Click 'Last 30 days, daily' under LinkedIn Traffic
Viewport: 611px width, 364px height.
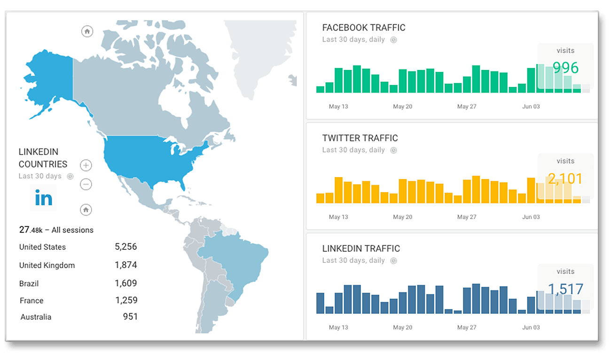(353, 260)
